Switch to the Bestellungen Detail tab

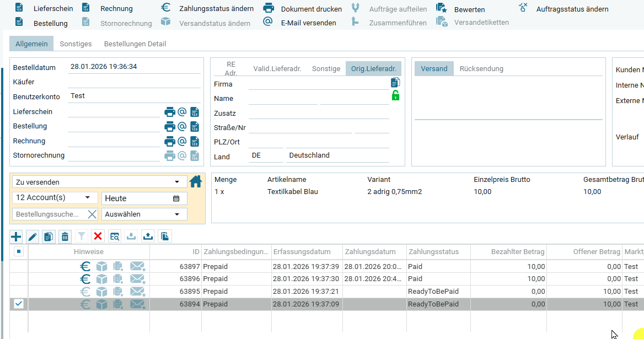[135, 44]
